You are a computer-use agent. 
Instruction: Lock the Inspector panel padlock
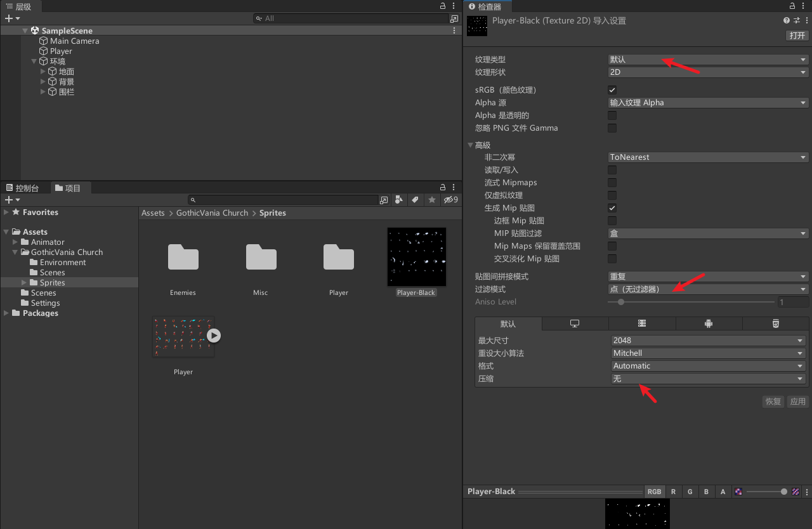(x=792, y=6)
